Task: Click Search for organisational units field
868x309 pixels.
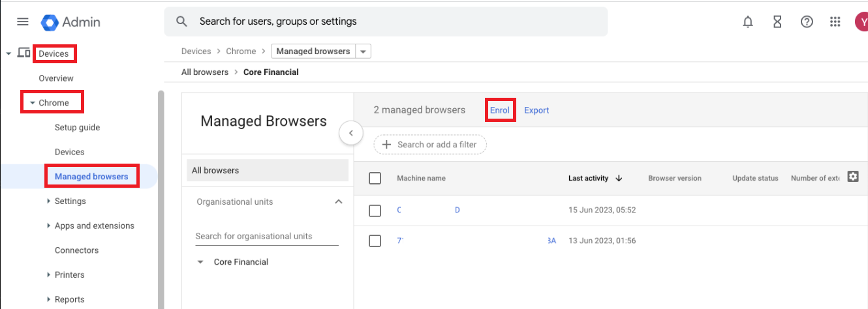Action: 267,237
